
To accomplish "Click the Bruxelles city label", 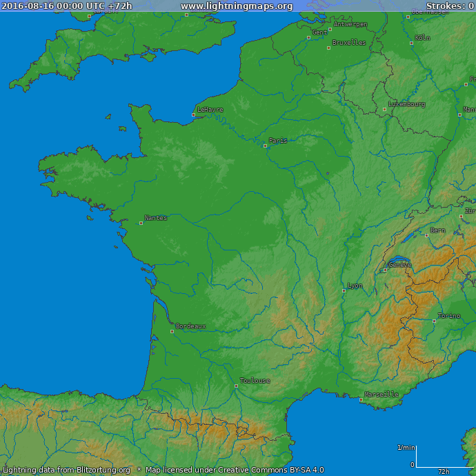I will pyautogui.click(x=349, y=42).
